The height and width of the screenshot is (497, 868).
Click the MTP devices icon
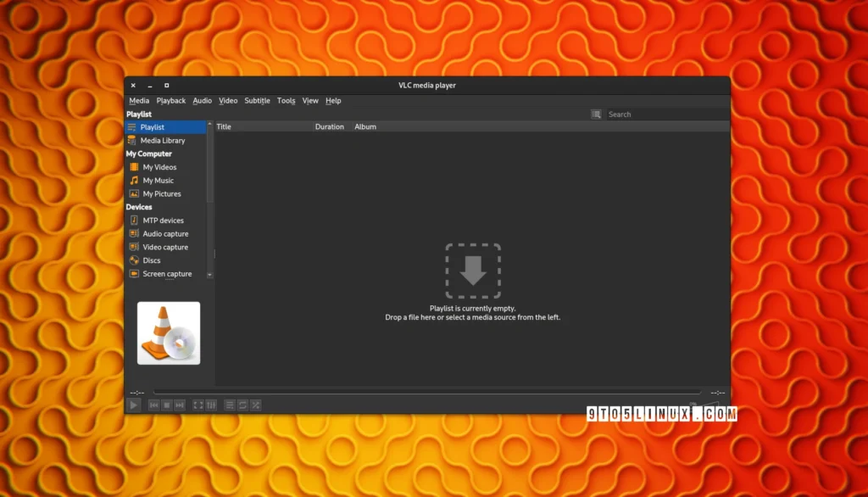[134, 220]
